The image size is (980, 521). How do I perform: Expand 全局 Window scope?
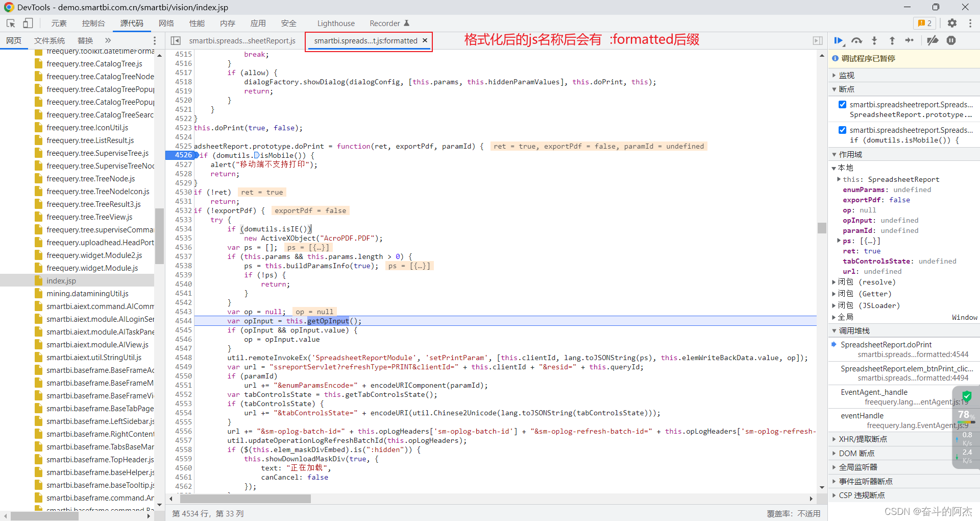pyautogui.click(x=834, y=317)
